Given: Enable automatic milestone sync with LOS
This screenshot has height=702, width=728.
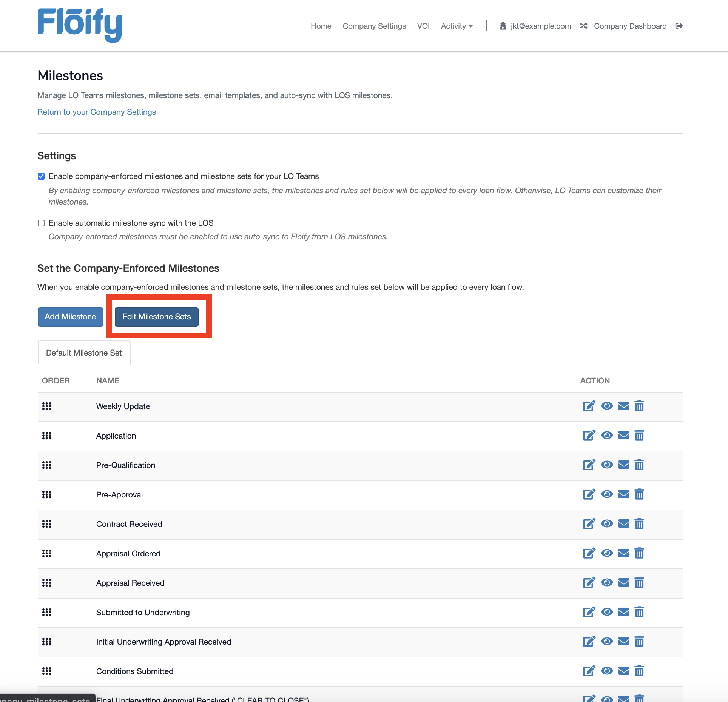Looking at the screenshot, I should pos(41,223).
